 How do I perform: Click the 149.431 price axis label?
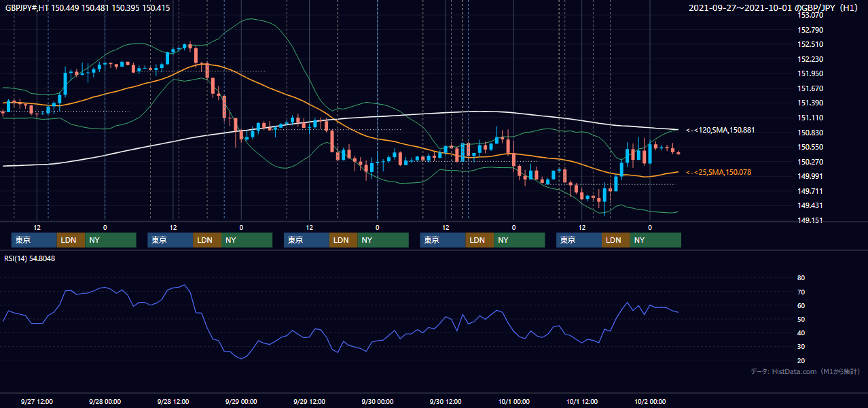[810, 206]
